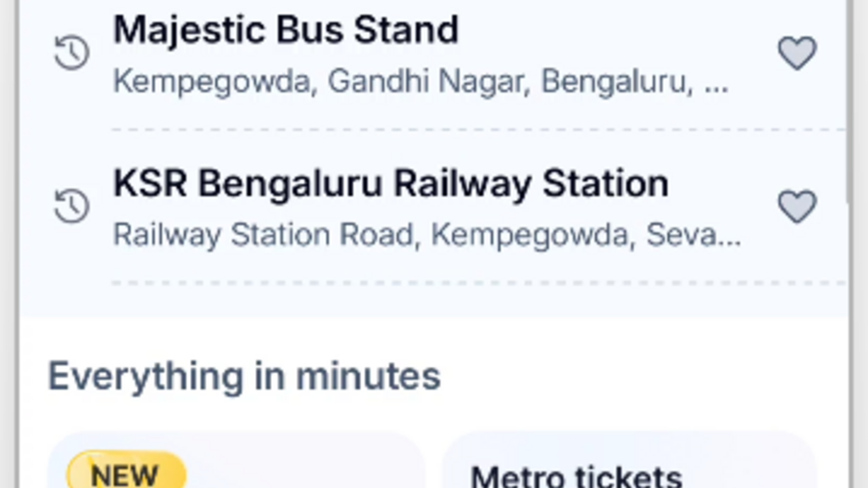Click the yellow NEW badge

125,473
